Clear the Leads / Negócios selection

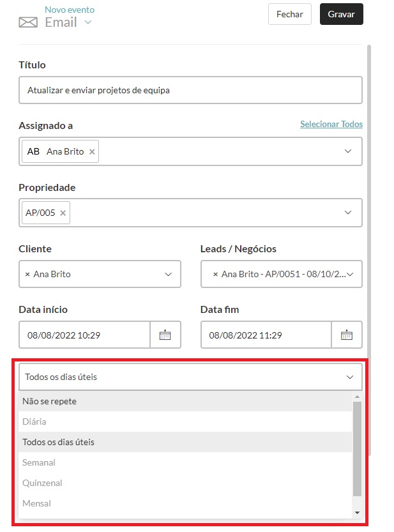pyautogui.click(x=215, y=274)
